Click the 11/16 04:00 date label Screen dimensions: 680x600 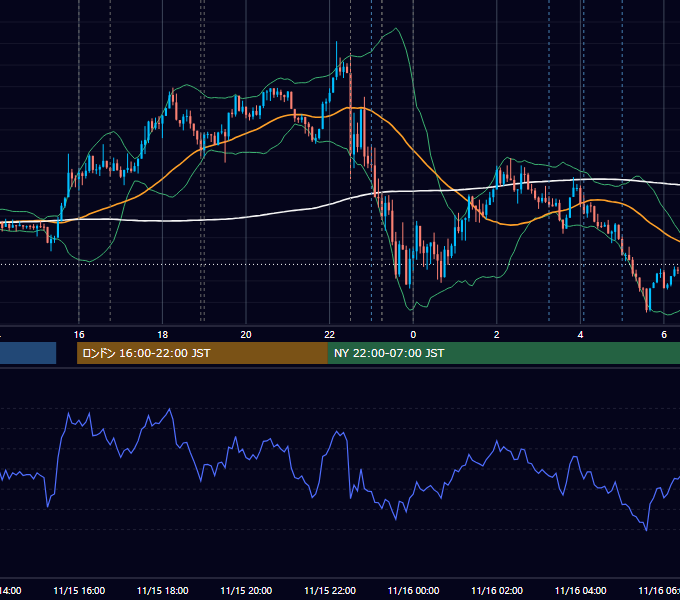coord(580,590)
